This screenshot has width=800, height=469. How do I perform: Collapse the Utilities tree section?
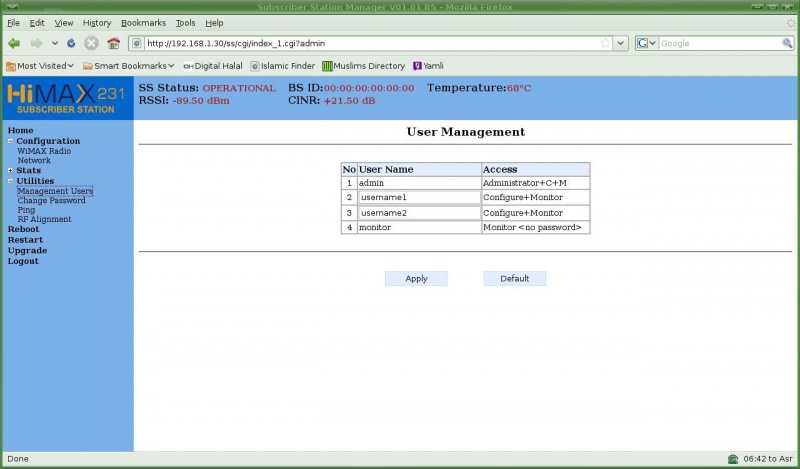pyautogui.click(x=10, y=181)
